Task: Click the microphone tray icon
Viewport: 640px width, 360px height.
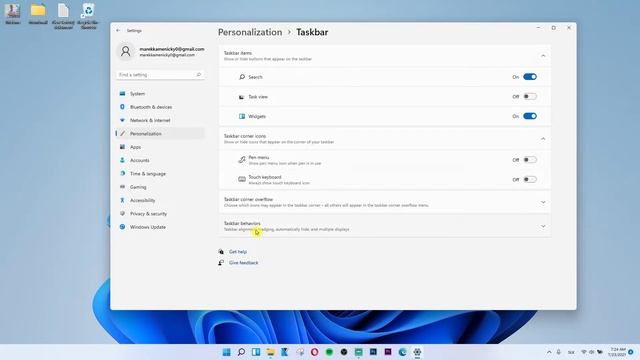Action: (559, 352)
